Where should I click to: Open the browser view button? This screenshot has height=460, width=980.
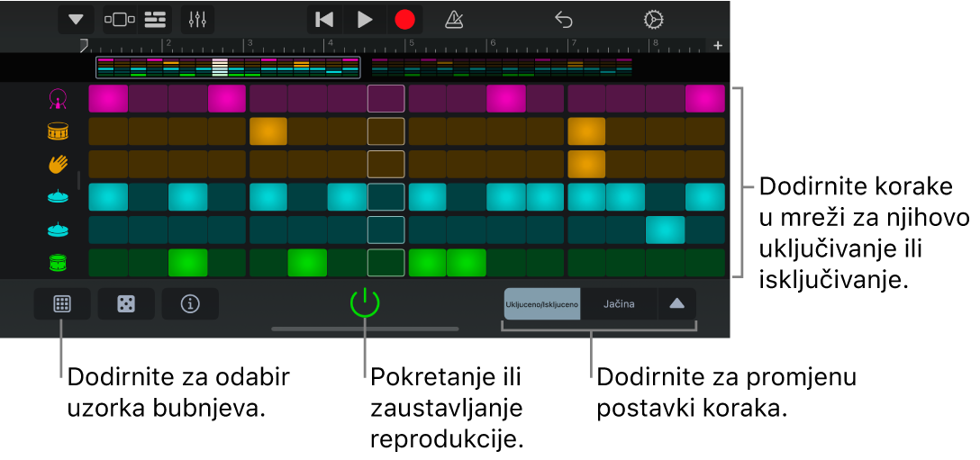[120, 20]
